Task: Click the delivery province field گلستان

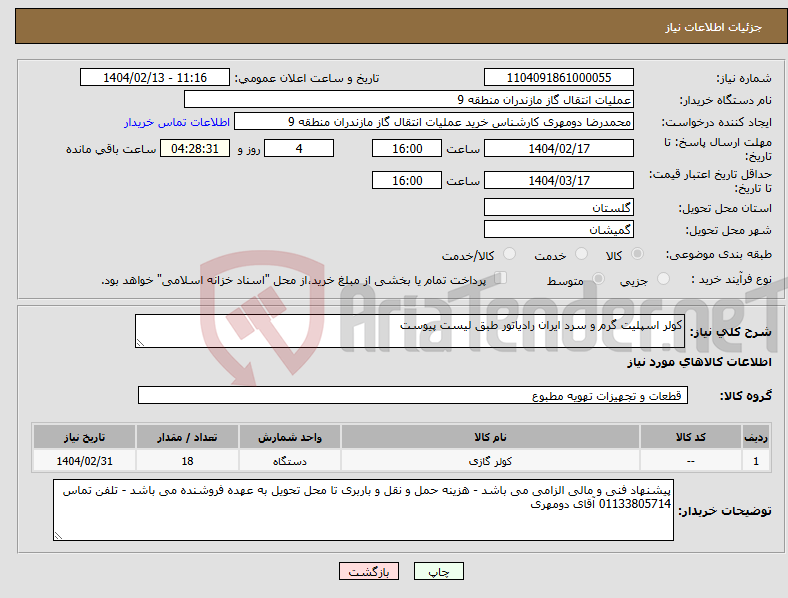Action: [558, 207]
